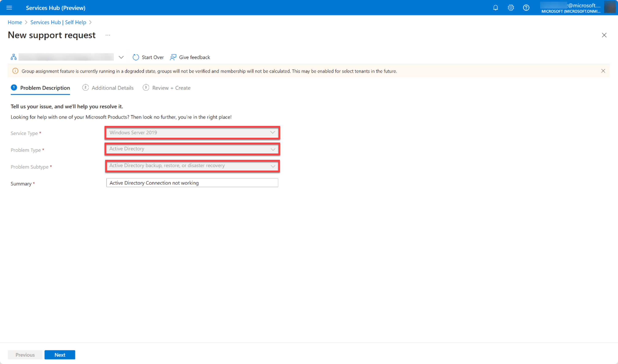Viewport: 618px width, 364px height.
Task: Click the Next button
Action: pyautogui.click(x=60, y=355)
